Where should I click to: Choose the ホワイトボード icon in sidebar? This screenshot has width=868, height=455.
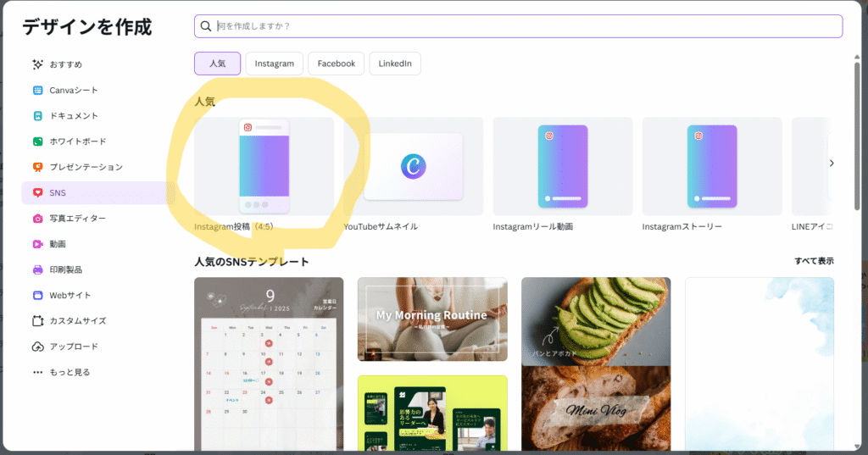pos(37,141)
